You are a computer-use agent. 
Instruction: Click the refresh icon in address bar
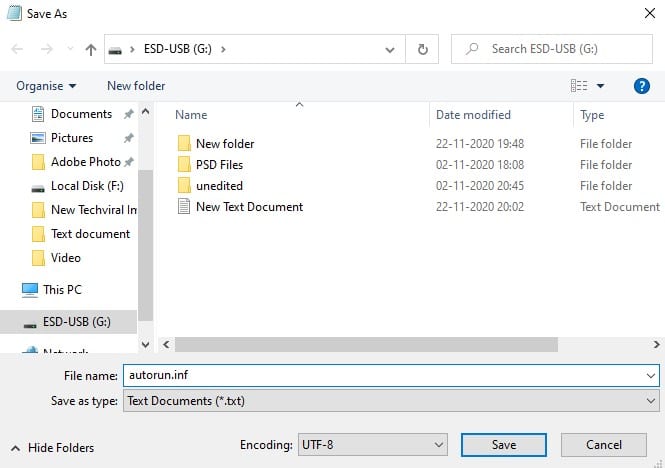pyautogui.click(x=422, y=49)
